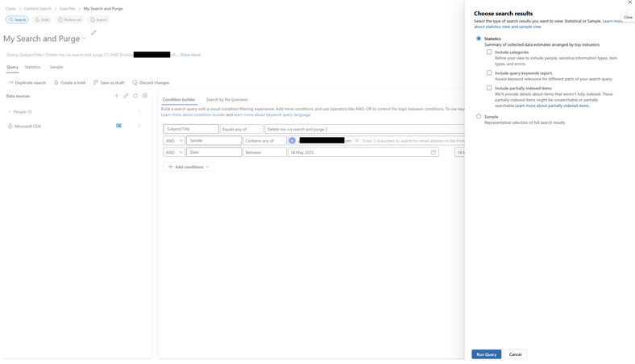
Task: Click Show more next to the query text
Action: coord(190,55)
